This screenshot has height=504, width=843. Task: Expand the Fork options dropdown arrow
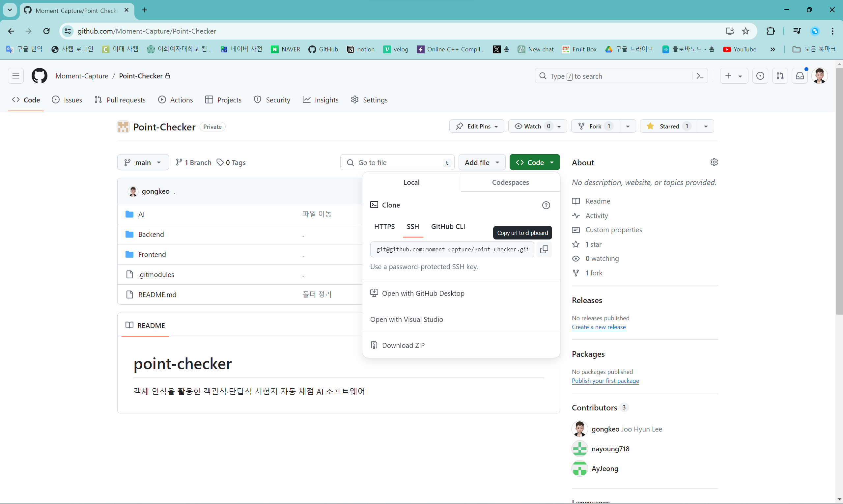click(628, 126)
